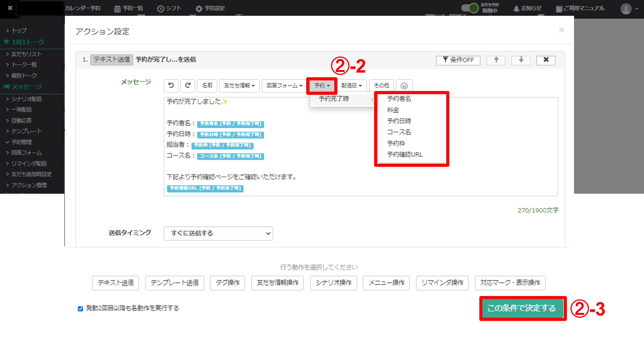Open 送信タイミング select box

pyautogui.click(x=218, y=233)
